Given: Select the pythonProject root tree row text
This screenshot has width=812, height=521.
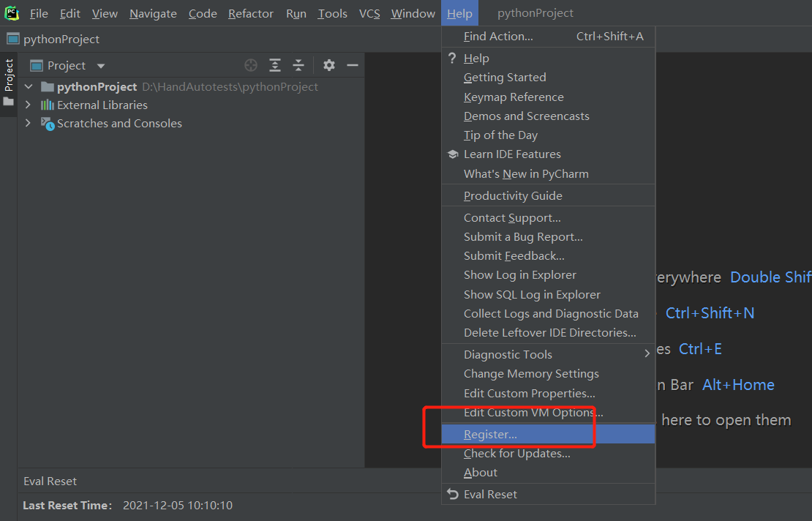Looking at the screenshot, I should click(97, 86).
